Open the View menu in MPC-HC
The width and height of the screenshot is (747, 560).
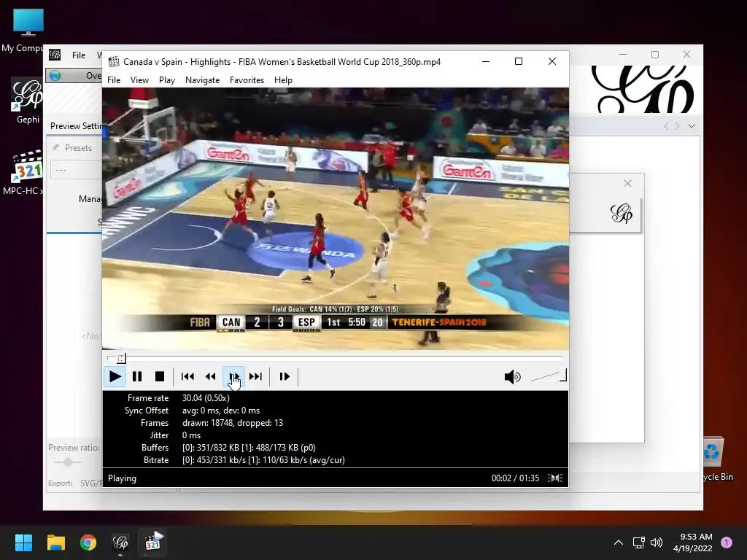(139, 80)
